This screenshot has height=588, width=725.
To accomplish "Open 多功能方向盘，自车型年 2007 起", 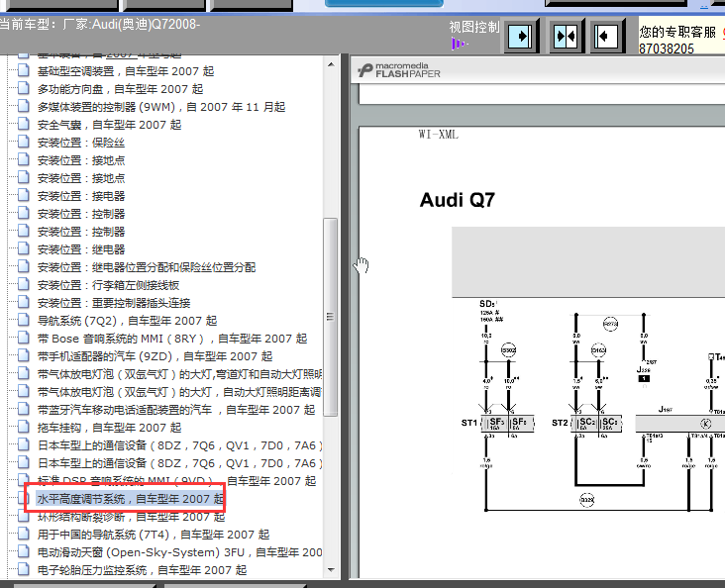I will [120, 89].
